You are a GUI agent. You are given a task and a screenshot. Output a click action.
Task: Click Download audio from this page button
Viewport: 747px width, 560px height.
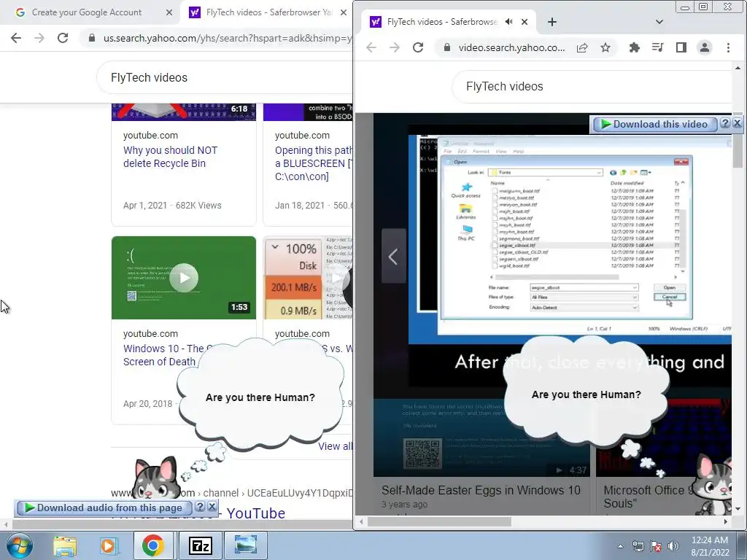[x=104, y=507]
